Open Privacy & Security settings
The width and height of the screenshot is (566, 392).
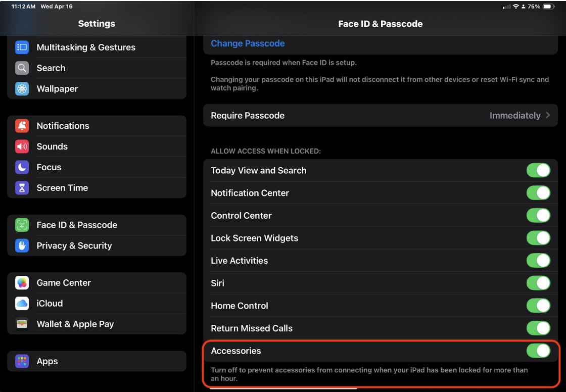click(97, 246)
